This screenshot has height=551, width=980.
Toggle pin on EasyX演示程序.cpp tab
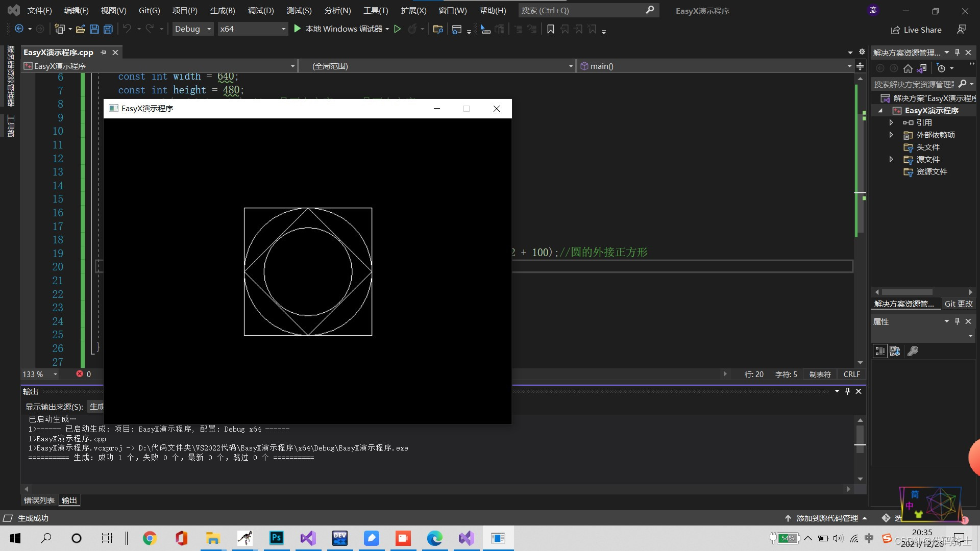[104, 53]
